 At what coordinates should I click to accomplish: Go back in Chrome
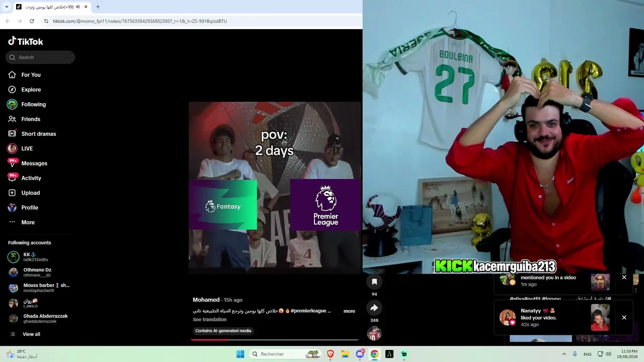[x=8, y=21]
